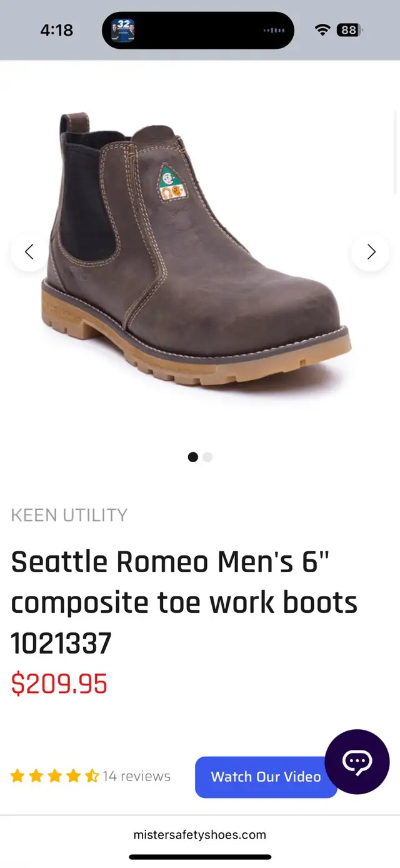This screenshot has width=400, height=868.
Task: Tap the 4:18 clock in status bar
Action: pos(56,30)
